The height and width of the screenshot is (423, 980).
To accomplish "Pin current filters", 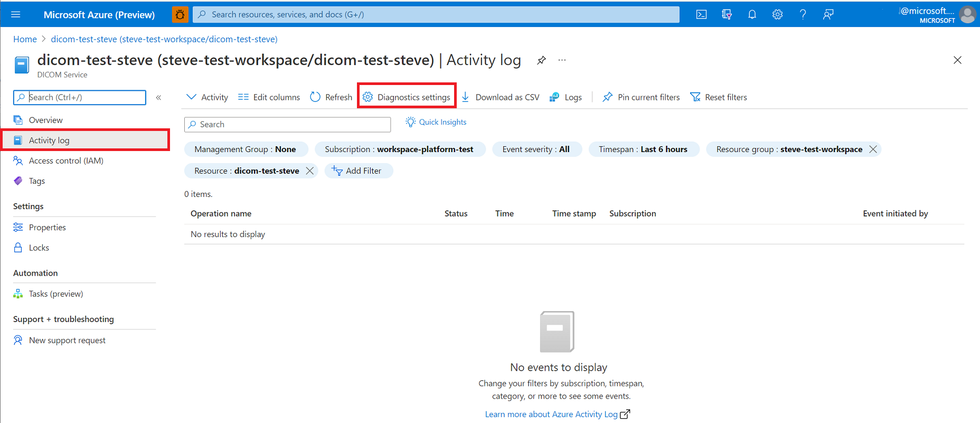I will pos(641,97).
